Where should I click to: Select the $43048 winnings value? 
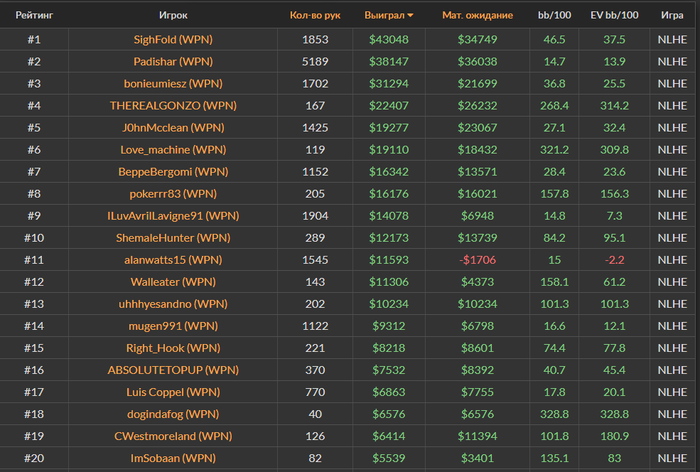[x=388, y=39]
